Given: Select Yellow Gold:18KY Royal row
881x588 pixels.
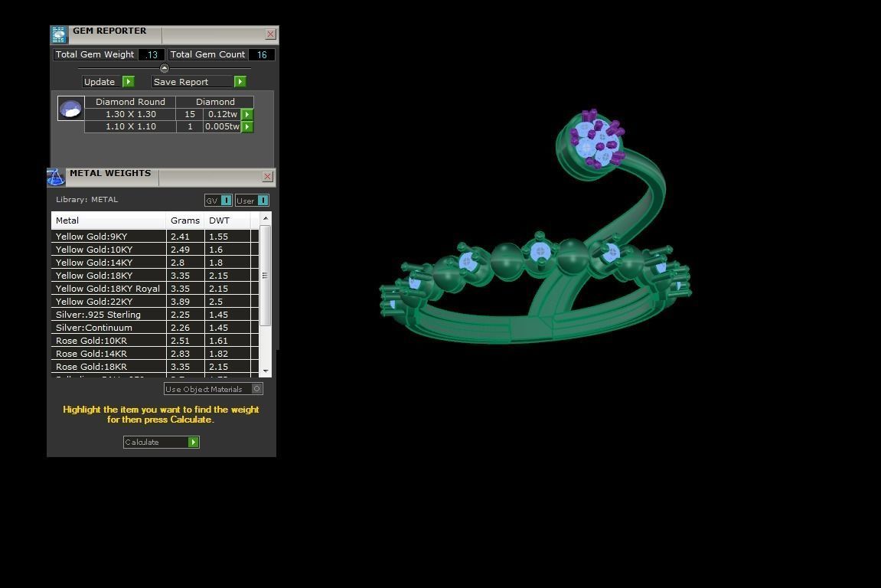Looking at the screenshot, I should click(155, 289).
